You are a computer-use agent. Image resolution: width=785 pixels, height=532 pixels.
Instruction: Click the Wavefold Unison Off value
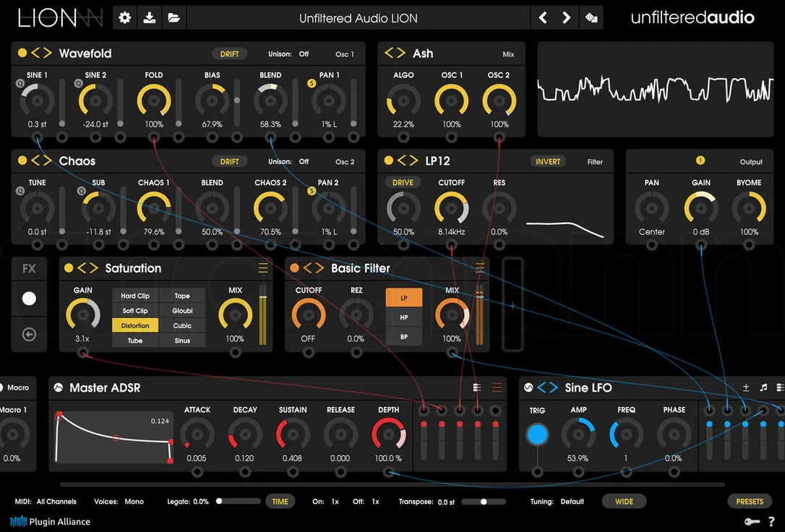pos(304,53)
